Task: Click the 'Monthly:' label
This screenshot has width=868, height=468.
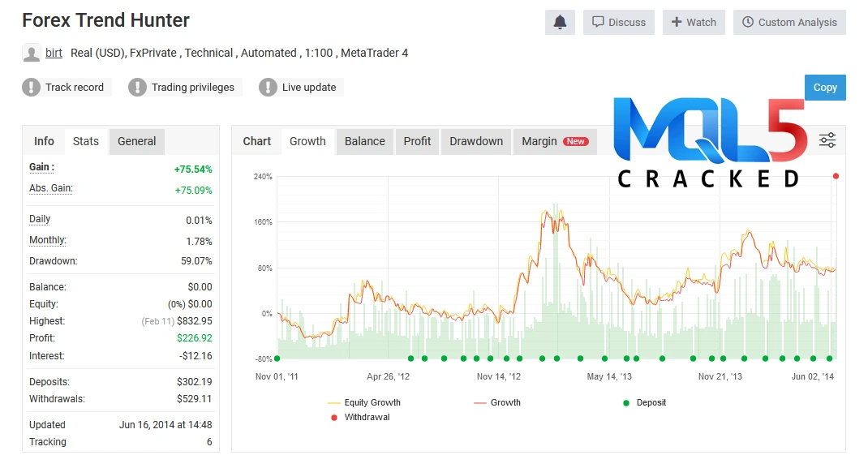Action: pos(48,240)
